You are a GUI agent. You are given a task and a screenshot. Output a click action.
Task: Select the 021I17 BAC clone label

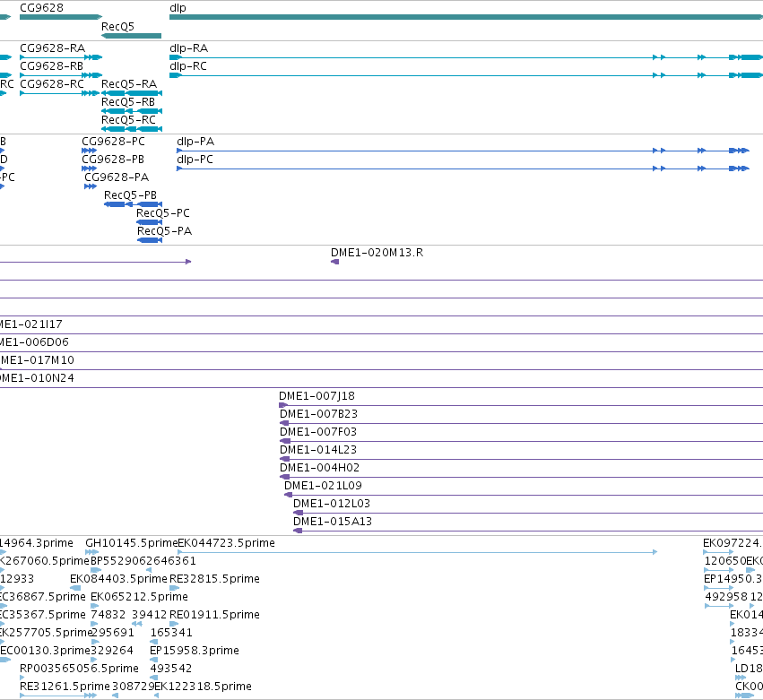[31, 324]
